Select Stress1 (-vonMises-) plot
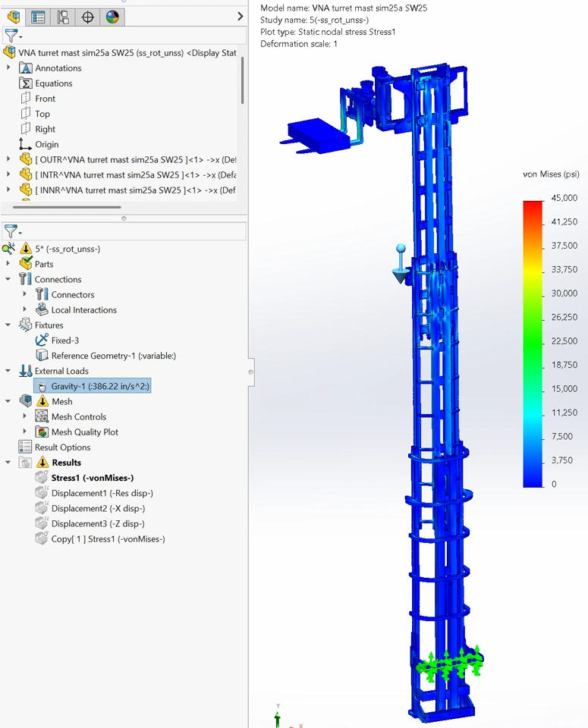Viewport: 588px width, 728px height. click(93, 478)
